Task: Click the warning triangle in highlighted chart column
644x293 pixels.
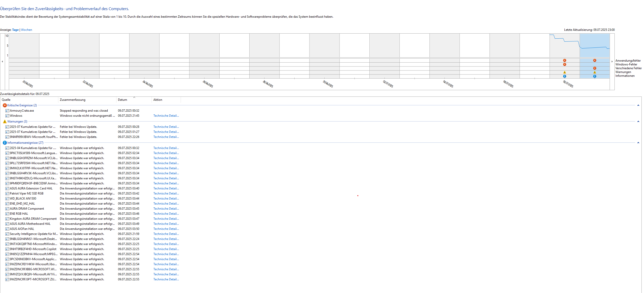Action: pos(594,72)
